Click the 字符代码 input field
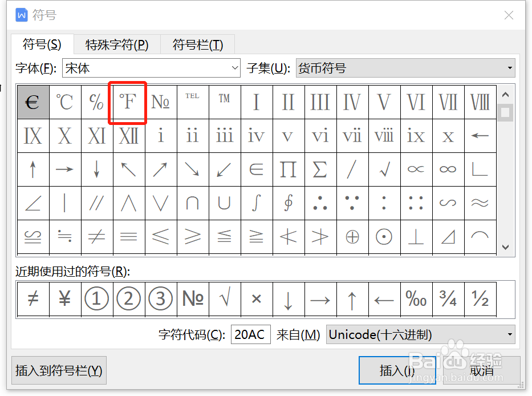532x396 pixels. [x=250, y=334]
